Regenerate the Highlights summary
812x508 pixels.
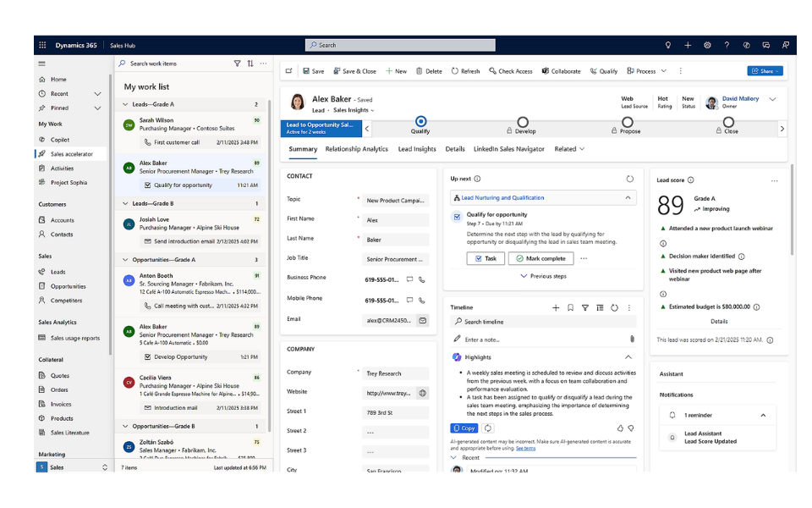pyautogui.click(x=488, y=428)
